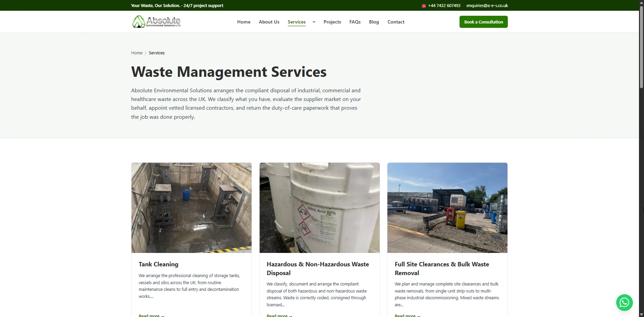Click page vertical scrollbar thumb

pos(641,47)
